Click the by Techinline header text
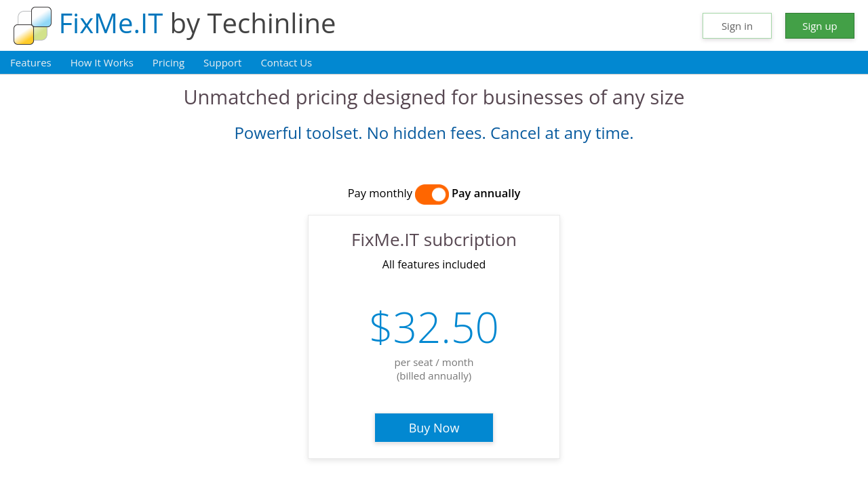The width and height of the screenshot is (868, 488). 252,24
